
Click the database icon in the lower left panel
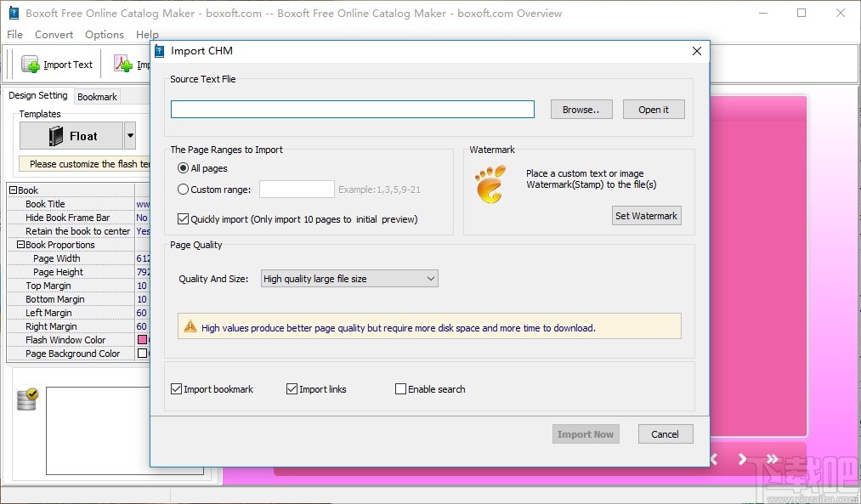25,397
